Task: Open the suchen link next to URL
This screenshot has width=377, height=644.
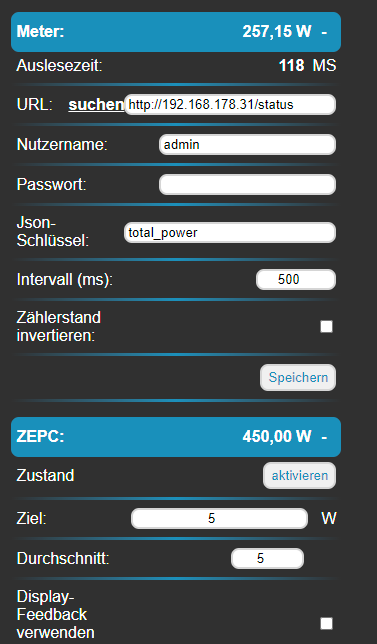Action: click(96, 105)
